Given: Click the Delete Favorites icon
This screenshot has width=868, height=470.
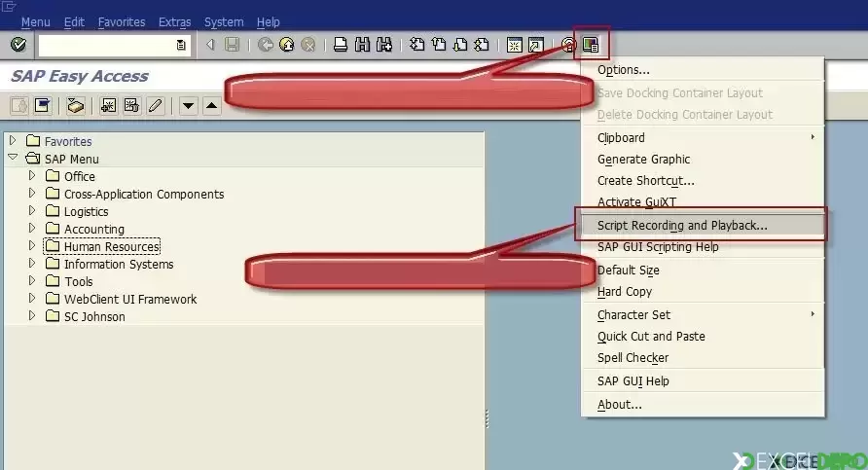Looking at the screenshot, I should point(131,105).
